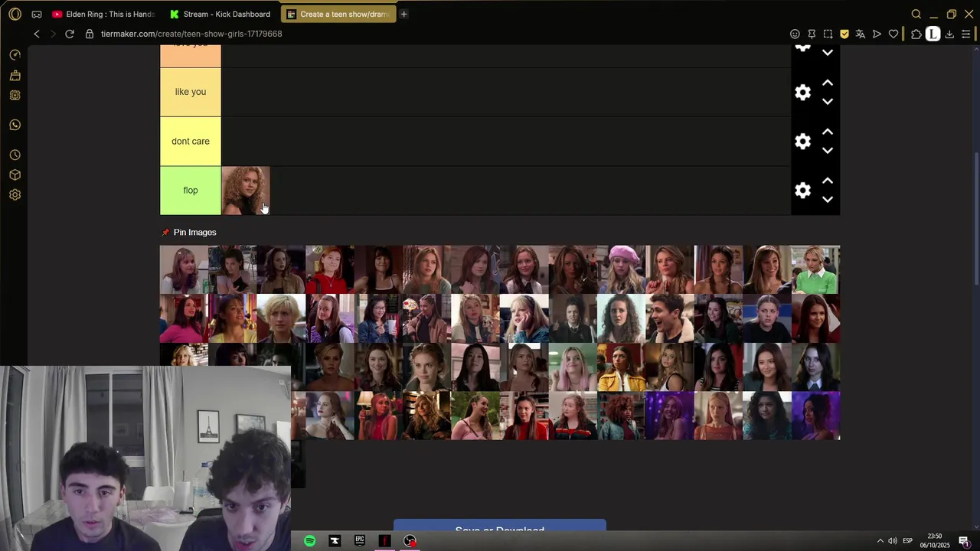Viewport: 980px width, 551px height.
Task: Open the Windows notification center
Action: [x=964, y=541]
